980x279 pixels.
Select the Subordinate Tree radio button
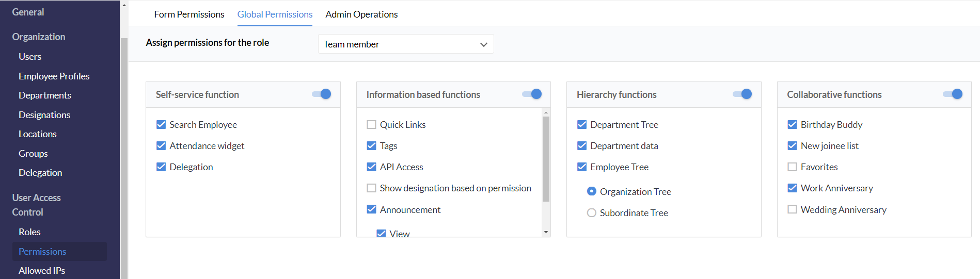point(592,213)
